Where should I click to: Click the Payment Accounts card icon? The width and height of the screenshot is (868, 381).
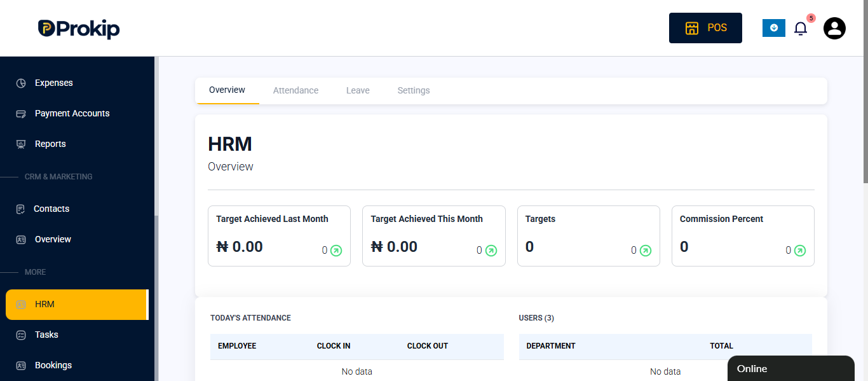click(21, 114)
